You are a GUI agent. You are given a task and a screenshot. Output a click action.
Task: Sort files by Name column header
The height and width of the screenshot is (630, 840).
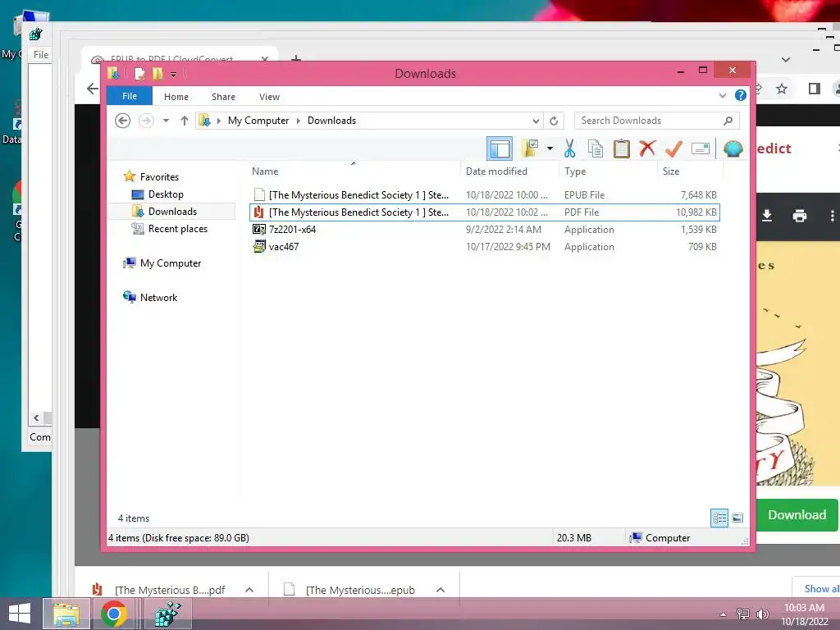(x=265, y=171)
